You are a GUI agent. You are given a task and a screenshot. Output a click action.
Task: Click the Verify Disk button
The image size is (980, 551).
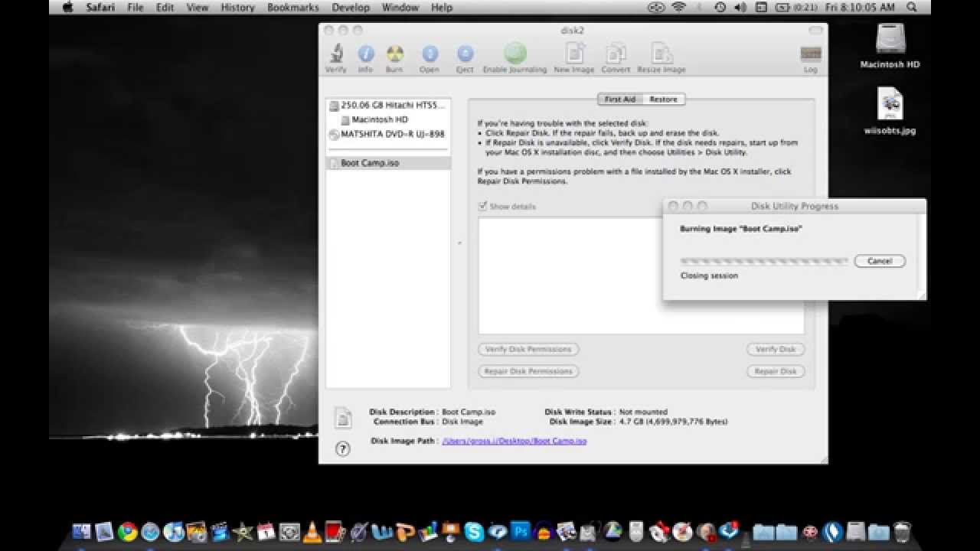(x=776, y=349)
